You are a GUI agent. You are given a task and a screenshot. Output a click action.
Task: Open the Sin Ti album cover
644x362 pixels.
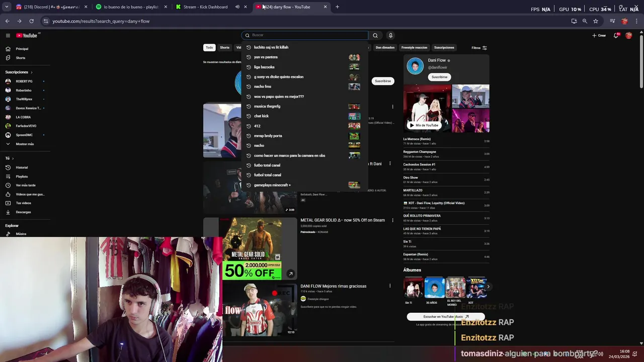coord(413,288)
